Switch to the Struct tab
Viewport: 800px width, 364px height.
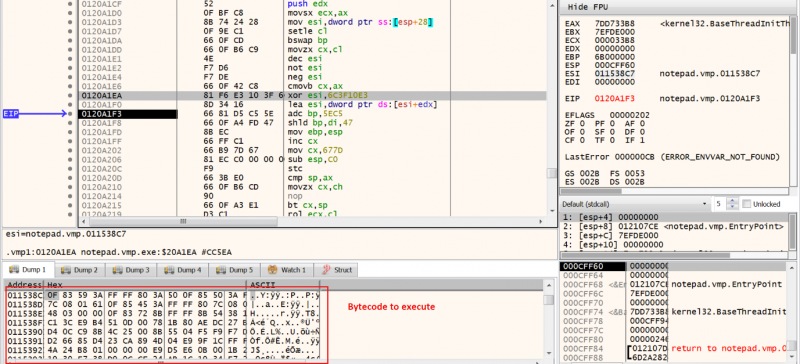337,270
